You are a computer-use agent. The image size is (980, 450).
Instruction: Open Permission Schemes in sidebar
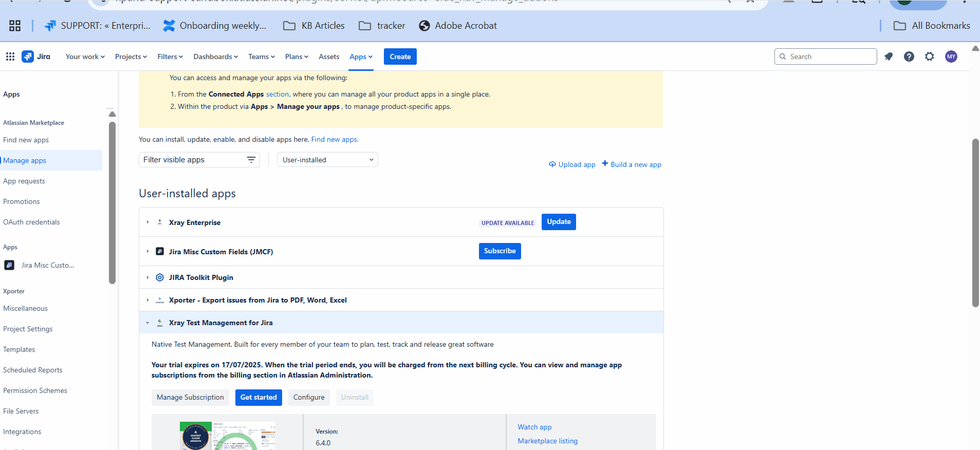pyautogui.click(x=35, y=390)
